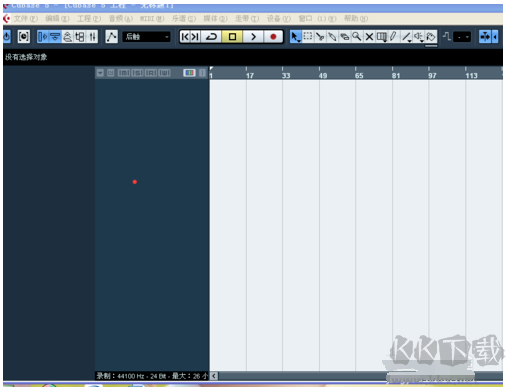Click the yellow Stop button
Viewport: 506px width, 387px height.
pos(232,37)
